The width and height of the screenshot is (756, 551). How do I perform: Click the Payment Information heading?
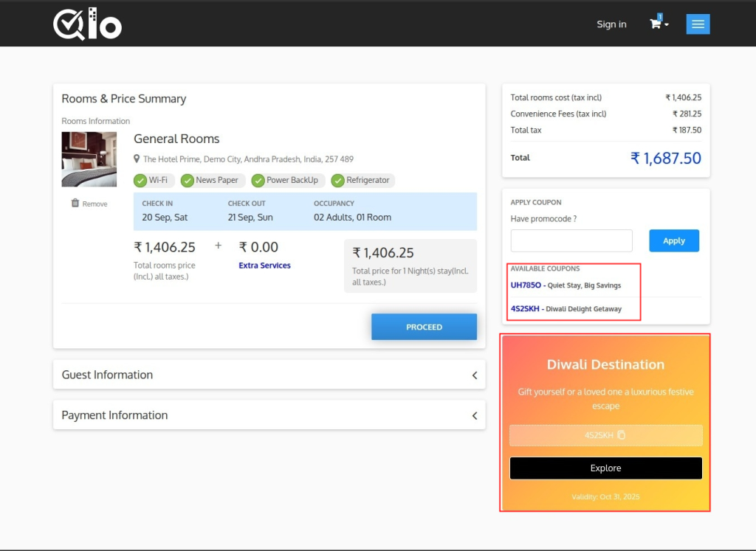pyautogui.click(x=114, y=415)
